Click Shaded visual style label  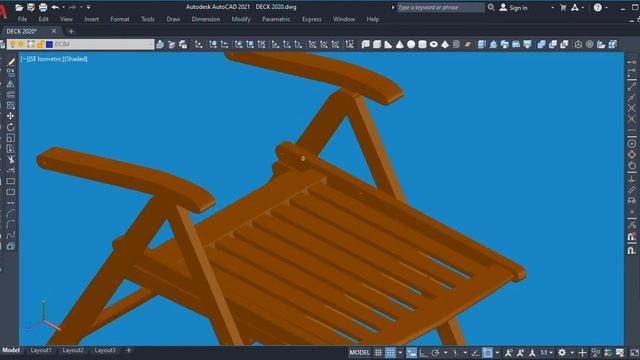pyautogui.click(x=76, y=59)
